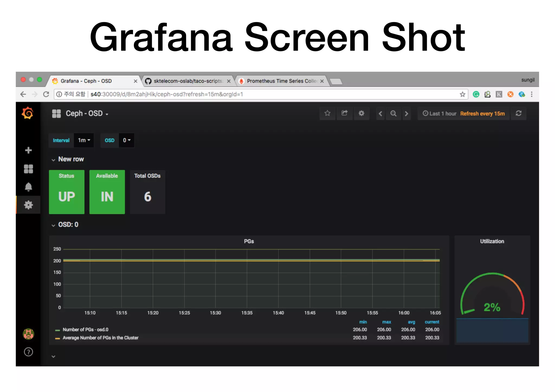Toggle the 'Number of PGs - osd.0' series
This screenshot has height=392, width=555.
tap(85, 330)
